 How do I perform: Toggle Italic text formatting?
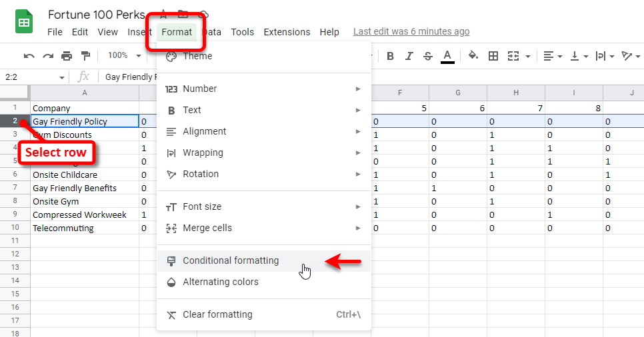[x=409, y=56]
